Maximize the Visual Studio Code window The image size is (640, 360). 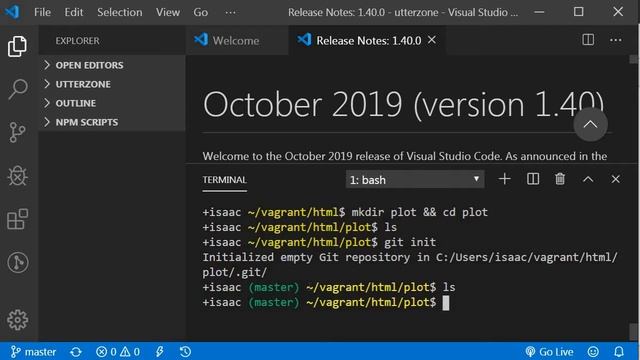[578, 12]
